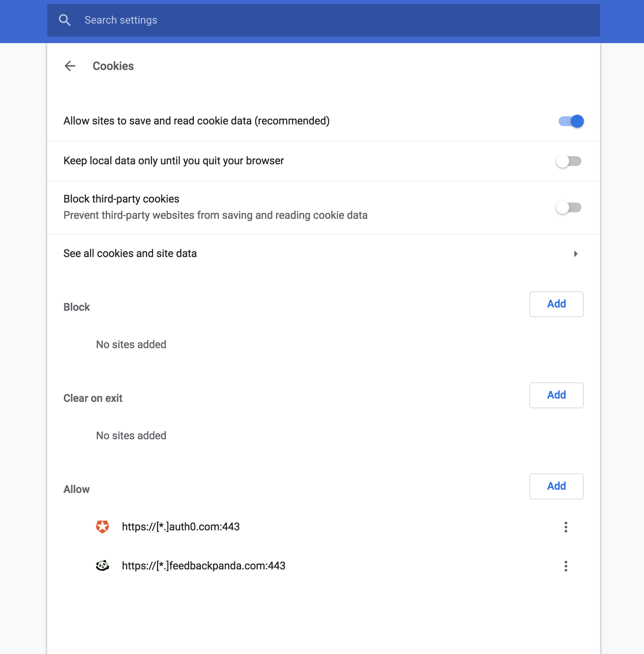
Task: Select https://[*.]auth0.com:443 entry text
Action: pyautogui.click(x=181, y=527)
